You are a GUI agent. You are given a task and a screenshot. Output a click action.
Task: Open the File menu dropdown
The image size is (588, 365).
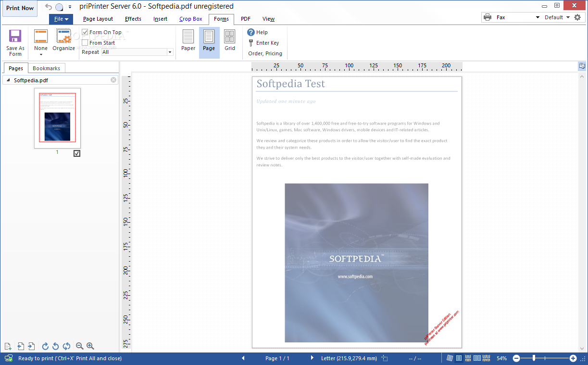pyautogui.click(x=61, y=19)
